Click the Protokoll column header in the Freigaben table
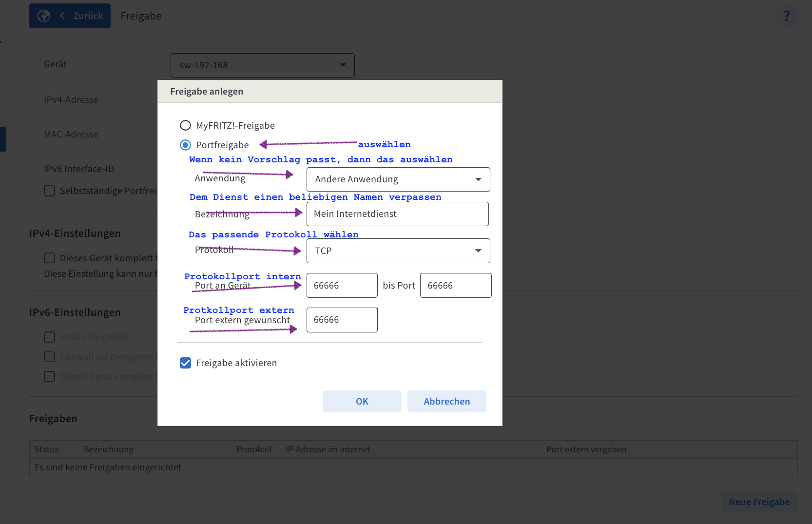Screen dimensions: 812x524 click(x=254, y=449)
